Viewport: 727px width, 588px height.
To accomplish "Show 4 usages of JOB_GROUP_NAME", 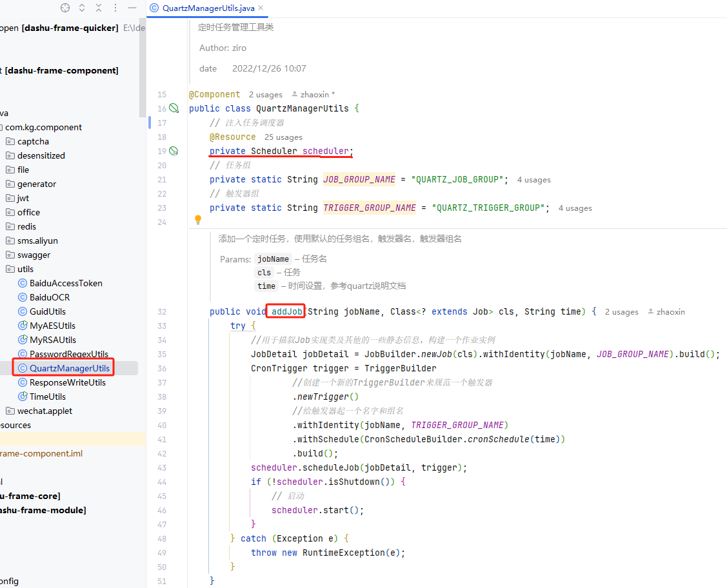I will (534, 180).
